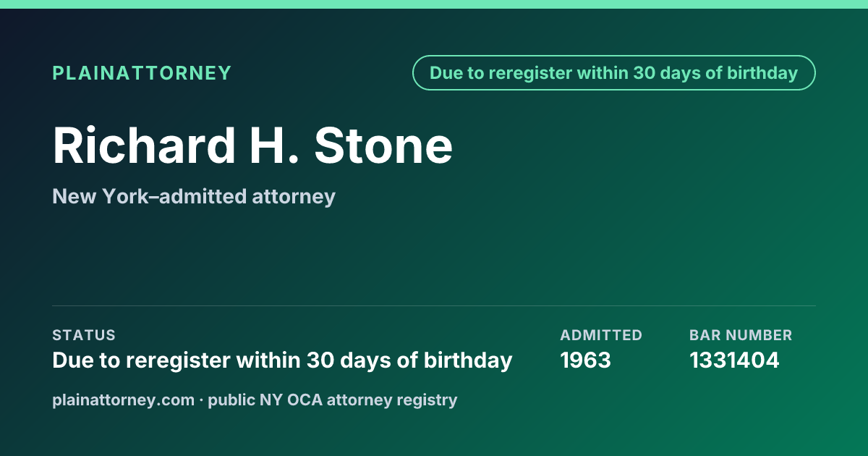Select the first name Richard in heading
Viewport: 868px width, 456px height.
coord(144,145)
